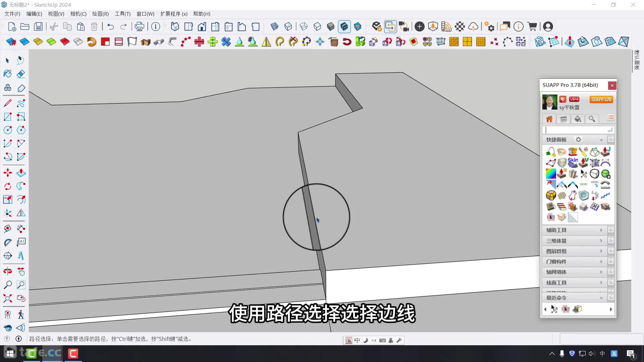
Task: Toggle the highlighted swap-arrows button in top toolbar
Action: click(x=390, y=26)
